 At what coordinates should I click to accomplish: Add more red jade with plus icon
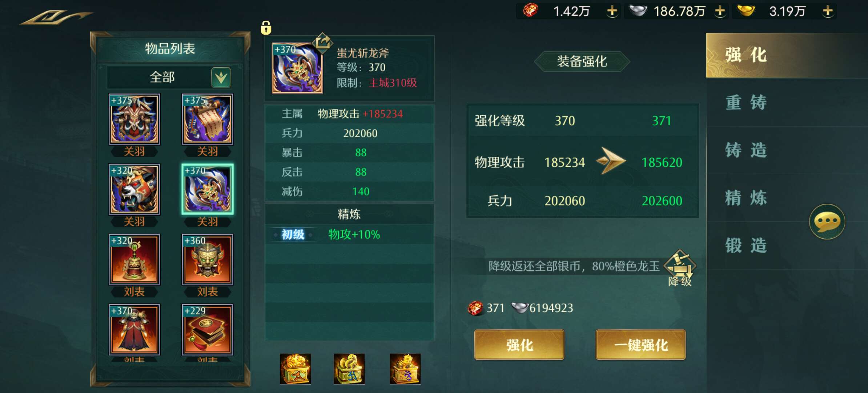click(612, 11)
